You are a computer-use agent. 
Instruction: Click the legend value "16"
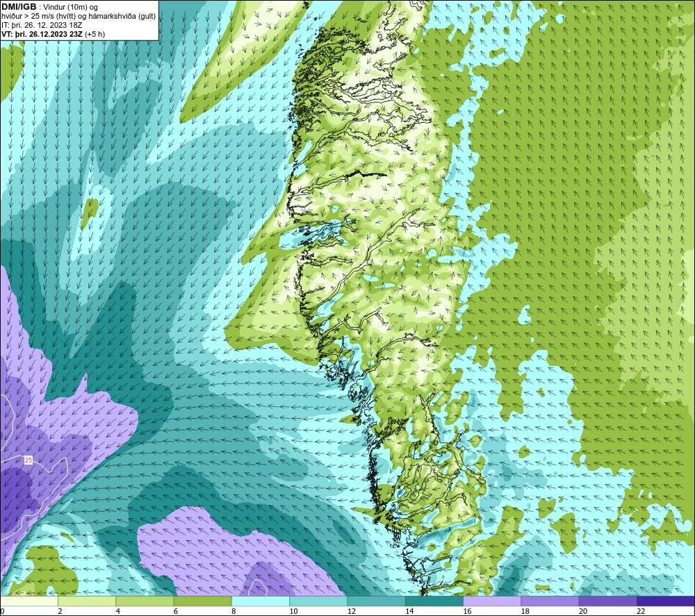467,611
